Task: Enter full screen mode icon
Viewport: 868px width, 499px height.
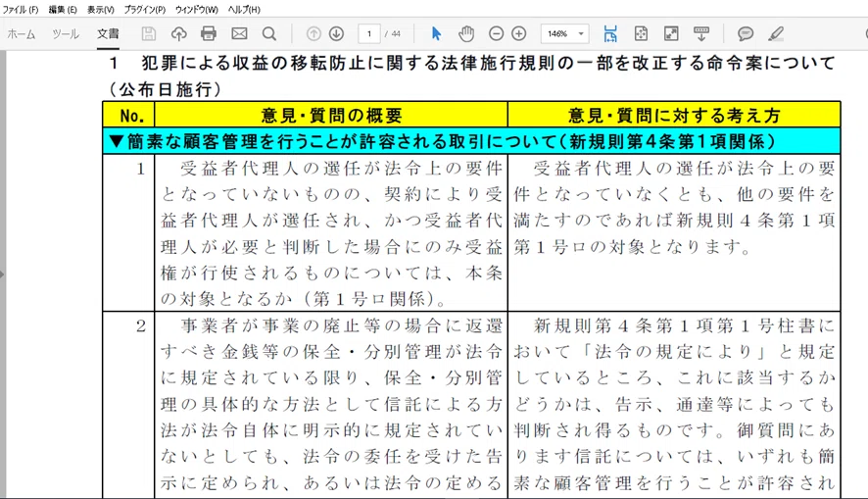Action: 671,34
